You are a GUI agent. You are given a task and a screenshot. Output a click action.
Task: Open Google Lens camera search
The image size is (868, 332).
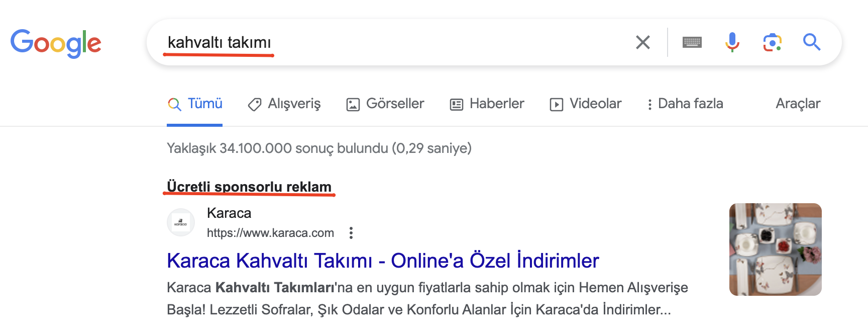pos(772,42)
